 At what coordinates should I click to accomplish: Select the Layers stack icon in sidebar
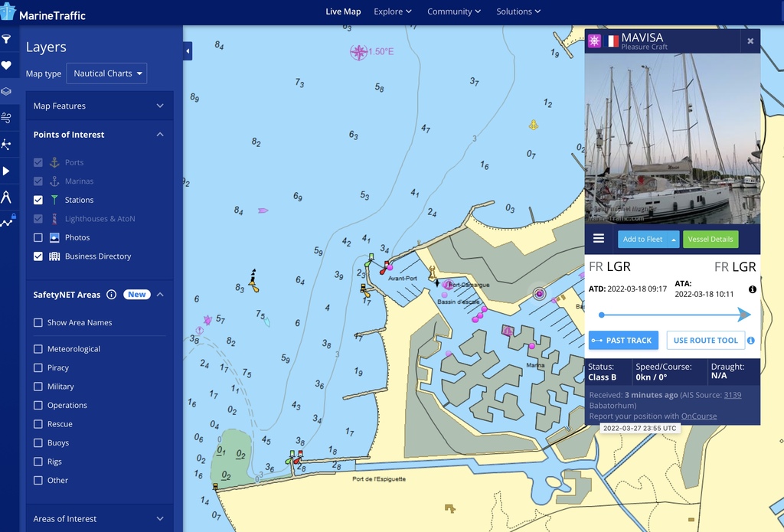(x=6, y=92)
